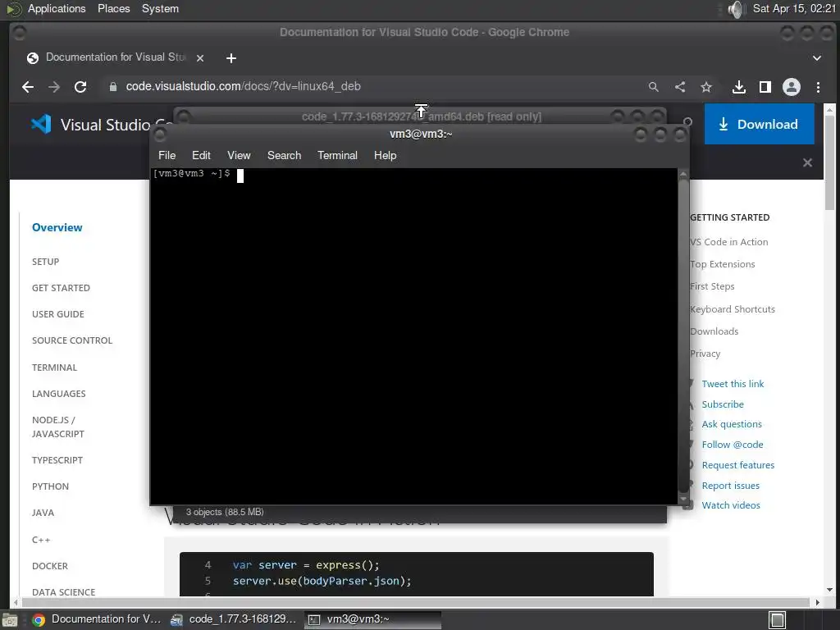Click the Report issues link
840x630 pixels.
[731, 486]
